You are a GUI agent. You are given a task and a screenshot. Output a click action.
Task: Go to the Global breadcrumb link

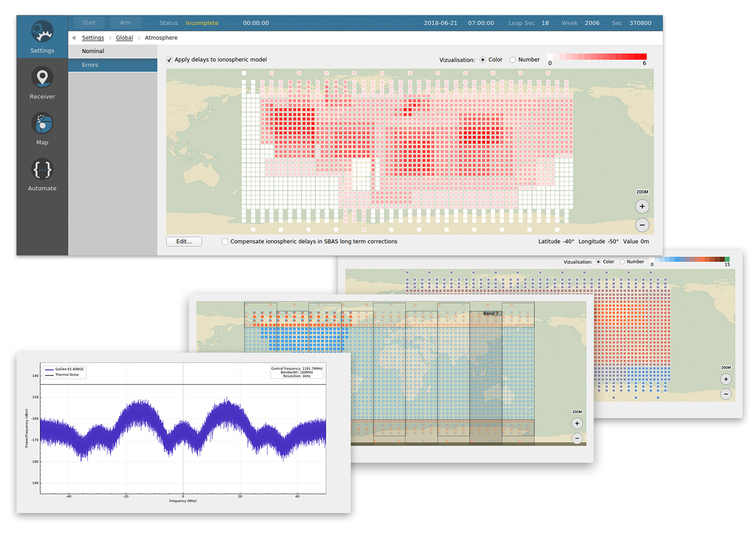coord(124,38)
